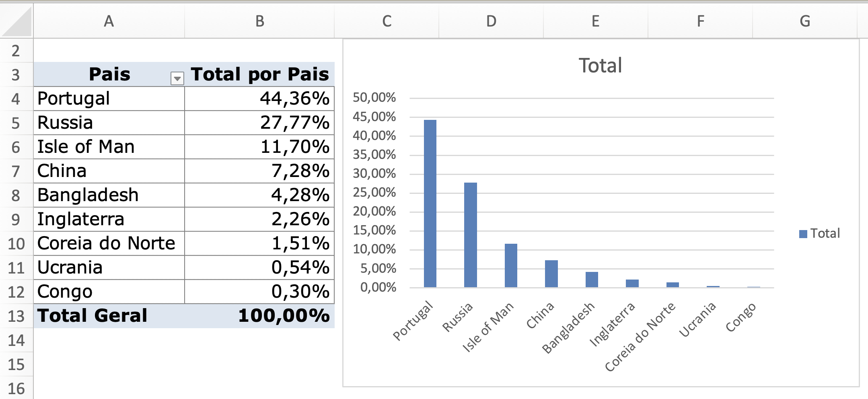This screenshot has height=399, width=868.
Task: Click the select-all corner triangle
Action: coord(18,23)
